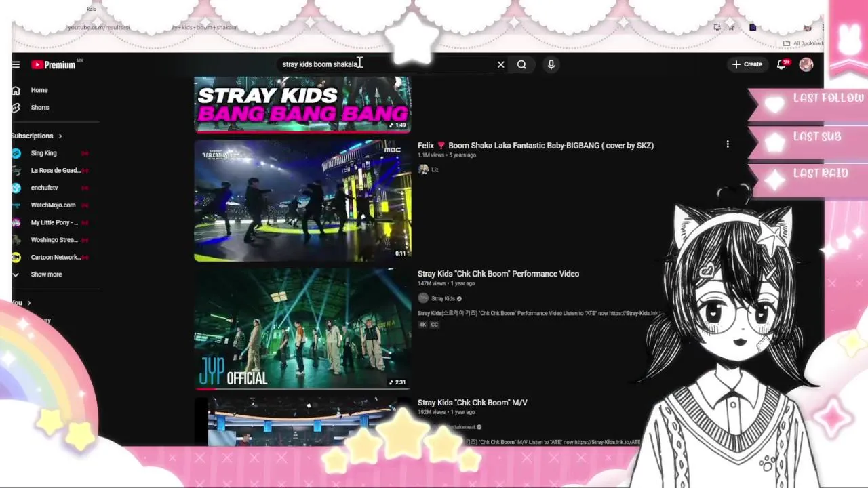Open Liz channel avatar
The height and width of the screenshot is (488, 868).
tap(423, 169)
